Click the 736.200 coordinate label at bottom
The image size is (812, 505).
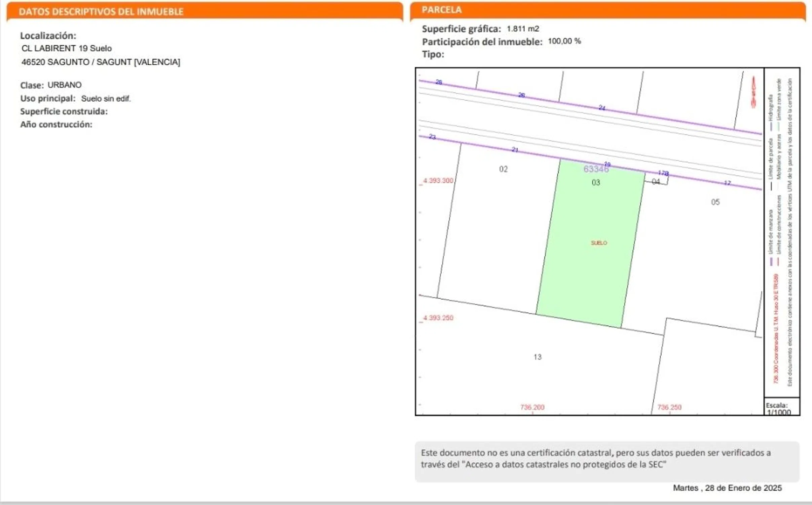532,407
